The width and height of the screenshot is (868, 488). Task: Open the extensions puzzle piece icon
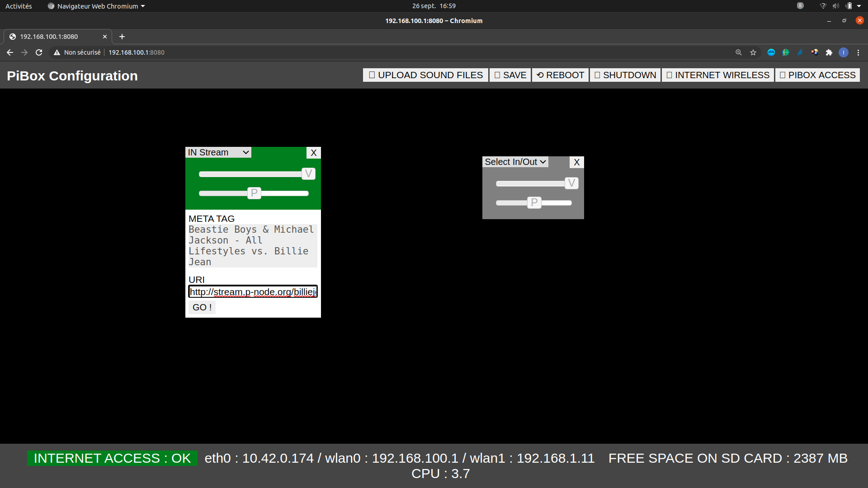[829, 52]
